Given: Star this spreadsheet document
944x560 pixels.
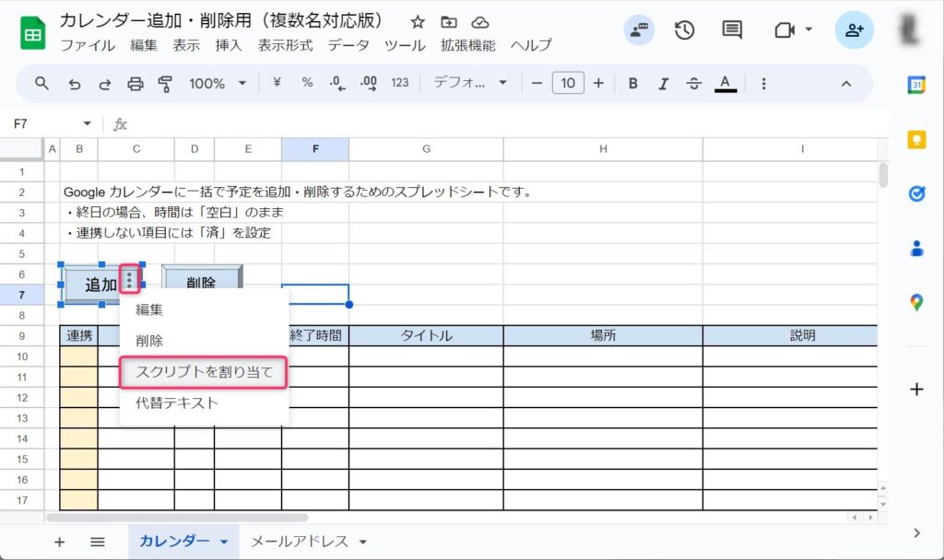Looking at the screenshot, I should click(x=418, y=22).
